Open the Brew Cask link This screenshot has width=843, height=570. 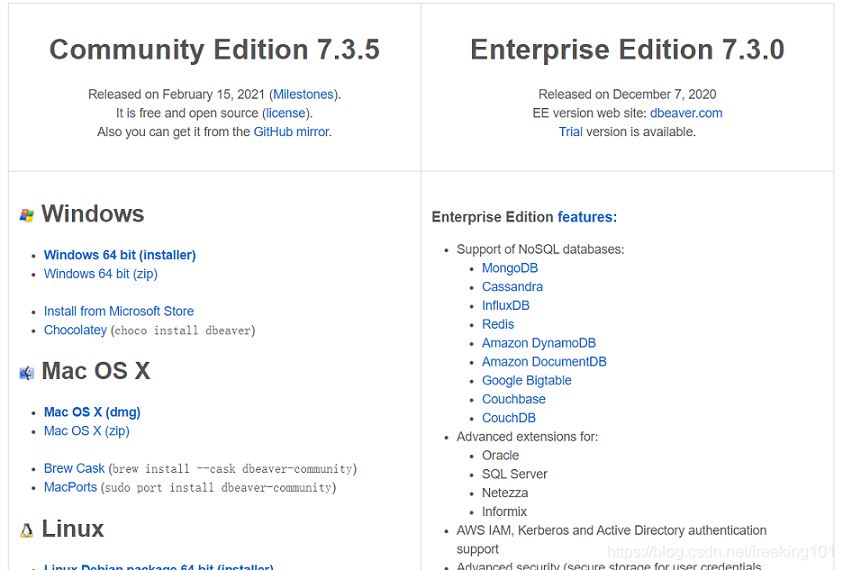(x=74, y=468)
